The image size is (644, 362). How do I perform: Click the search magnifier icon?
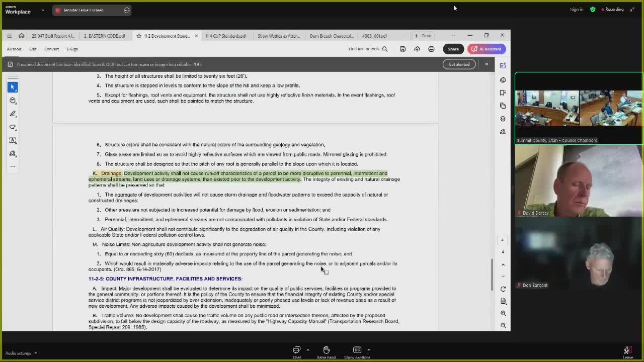coord(384,49)
